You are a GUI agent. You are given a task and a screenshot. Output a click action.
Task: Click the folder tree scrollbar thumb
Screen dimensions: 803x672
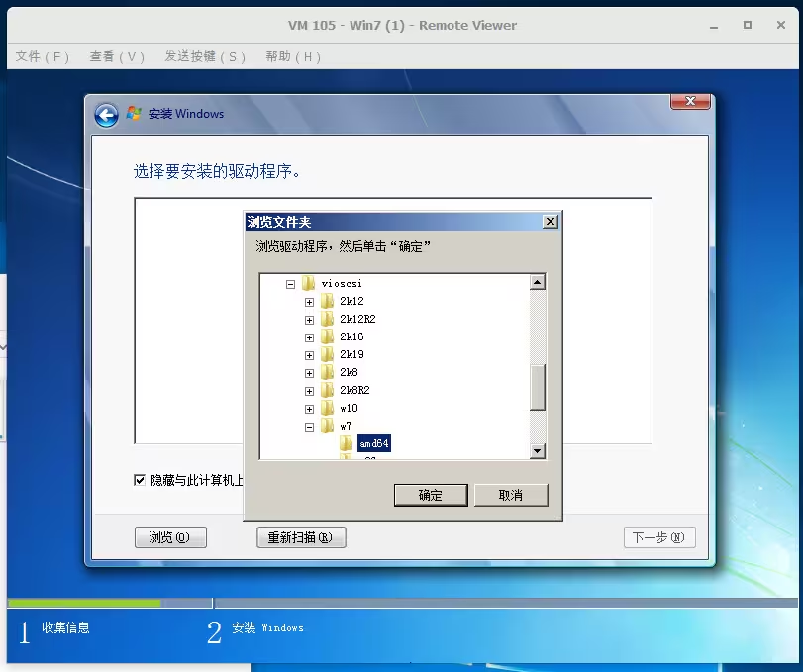click(x=538, y=387)
